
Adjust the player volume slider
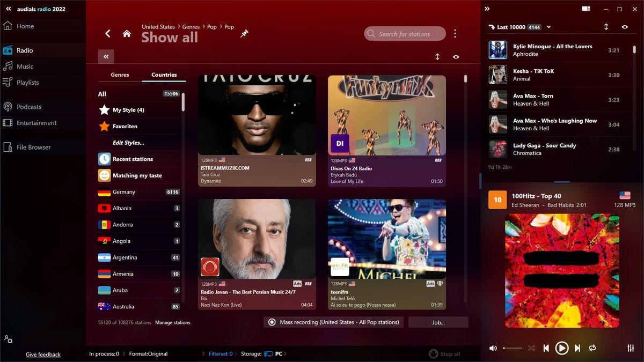point(513,348)
